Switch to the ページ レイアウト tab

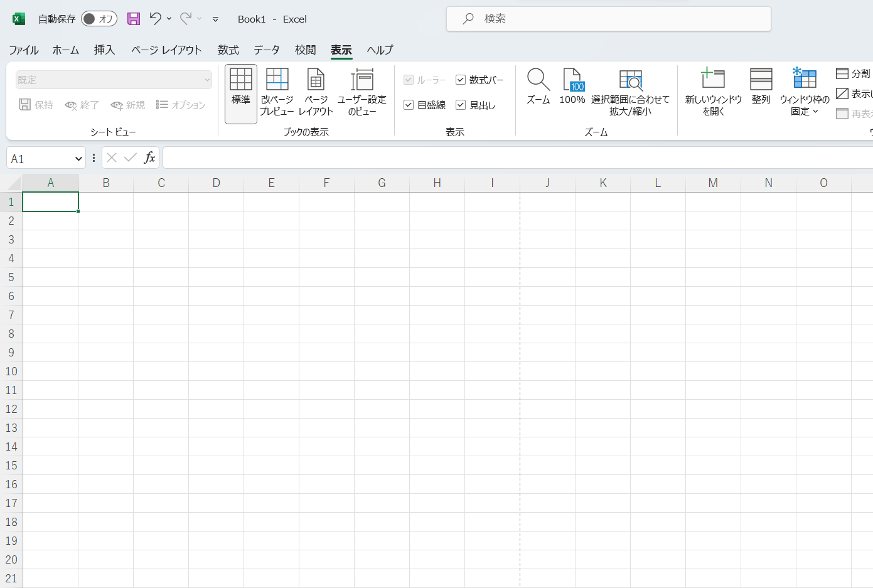point(166,50)
